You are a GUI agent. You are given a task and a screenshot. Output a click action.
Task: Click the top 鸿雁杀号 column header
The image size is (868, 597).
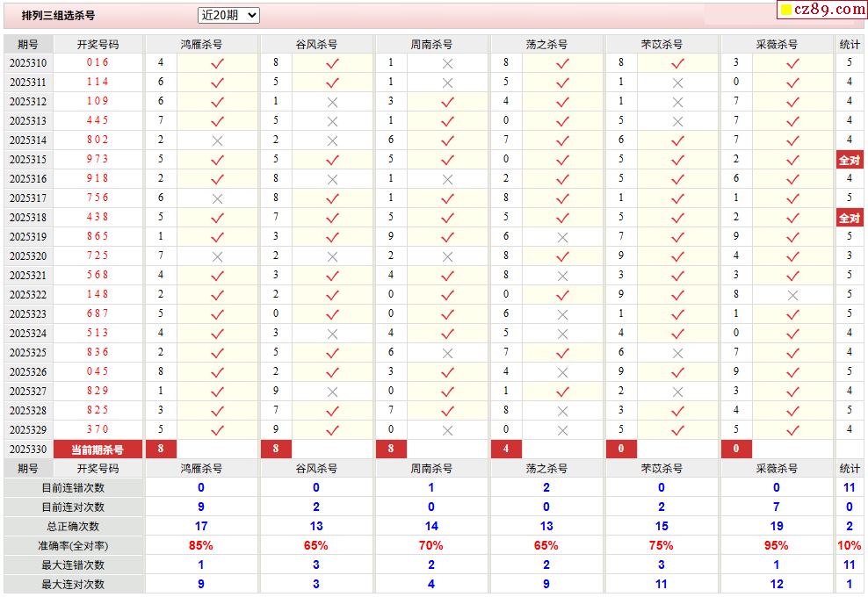point(201,44)
